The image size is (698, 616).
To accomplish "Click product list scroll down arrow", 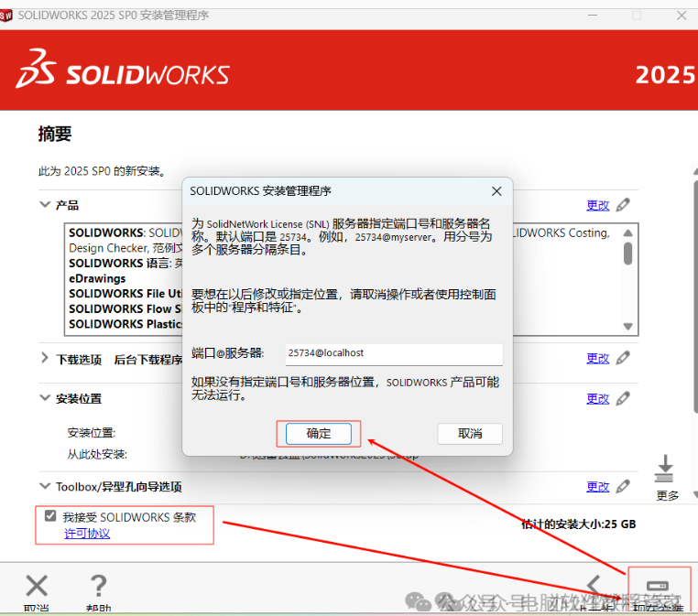I will click(x=627, y=327).
